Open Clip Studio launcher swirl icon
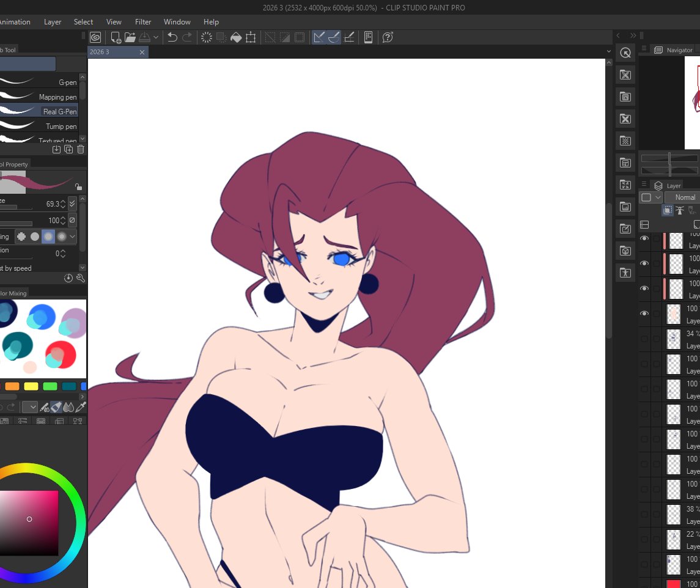 (x=95, y=37)
